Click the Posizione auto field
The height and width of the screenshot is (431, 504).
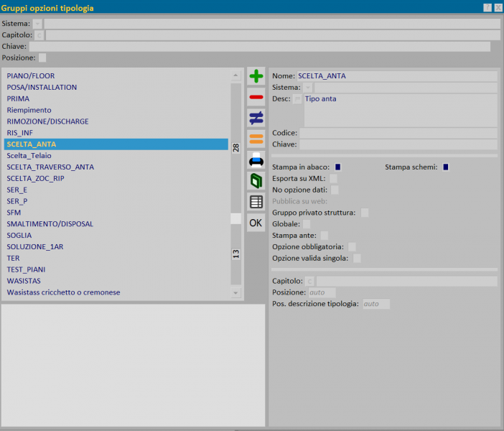tap(322, 292)
